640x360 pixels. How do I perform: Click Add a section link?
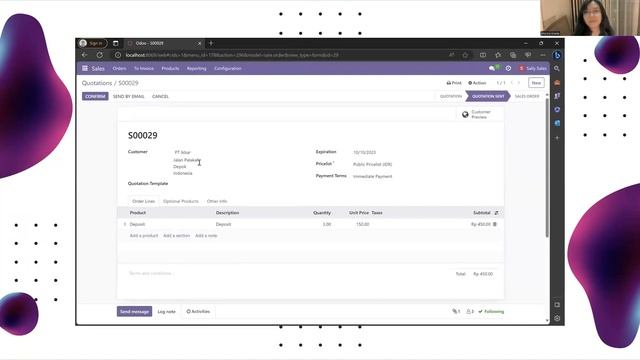tap(176, 236)
